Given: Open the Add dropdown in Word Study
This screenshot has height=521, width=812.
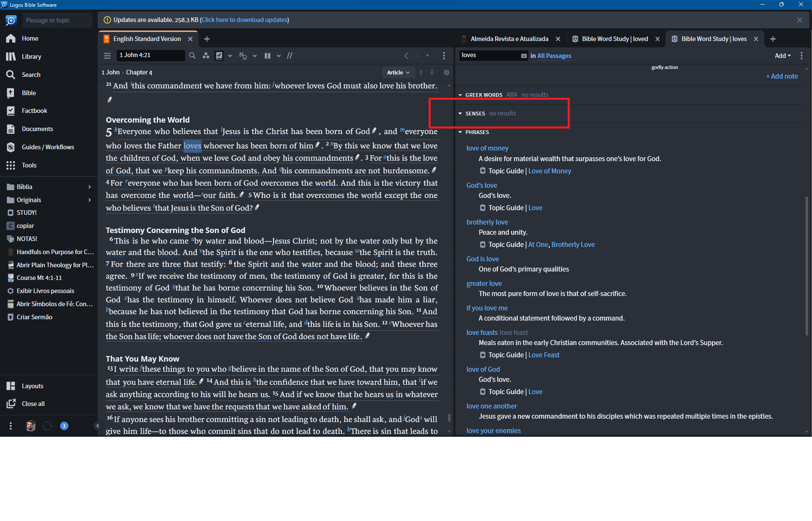Looking at the screenshot, I should point(782,56).
